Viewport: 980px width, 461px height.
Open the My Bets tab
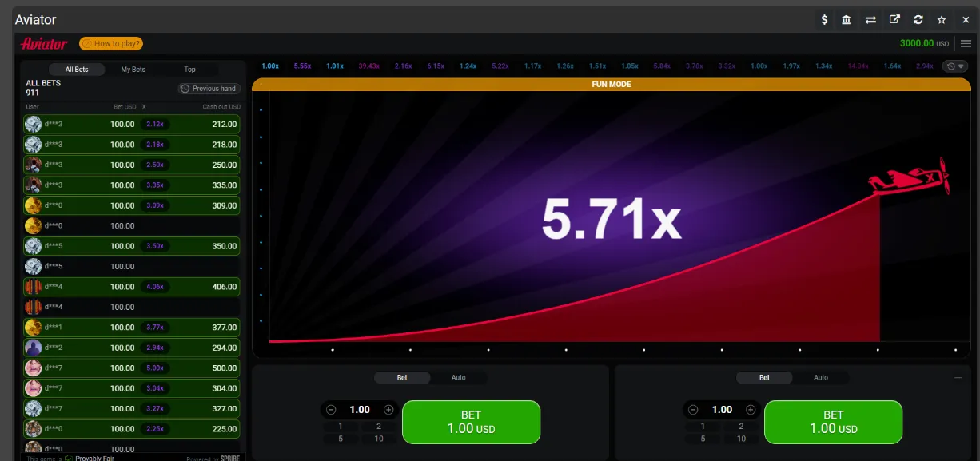click(133, 70)
